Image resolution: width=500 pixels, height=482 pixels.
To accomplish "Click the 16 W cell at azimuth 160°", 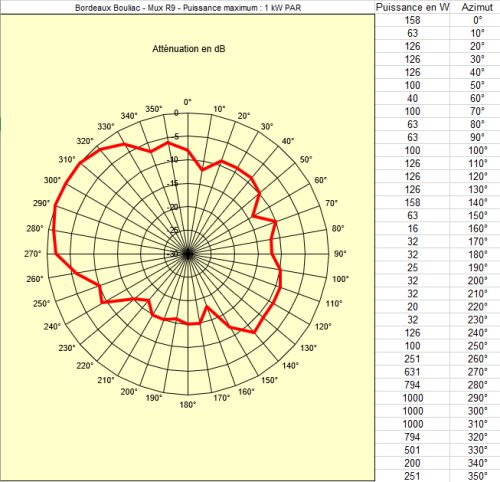I will click(412, 228).
